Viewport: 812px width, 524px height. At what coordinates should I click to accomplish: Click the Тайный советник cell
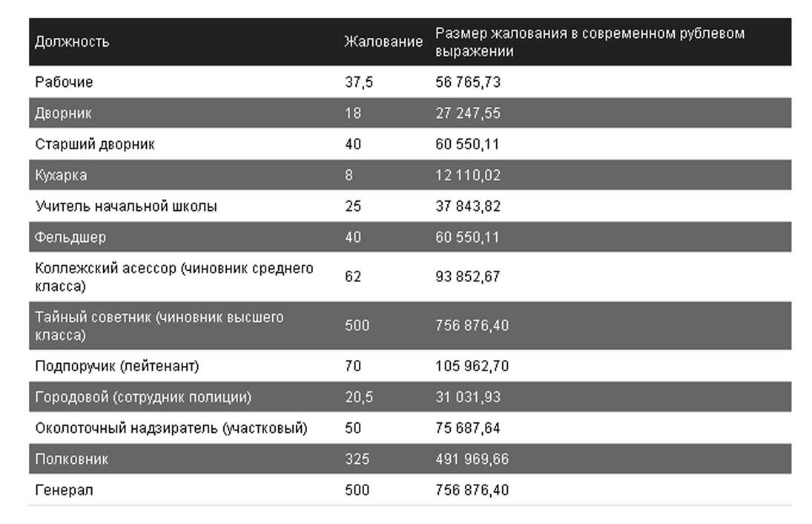(x=159, y=326)
